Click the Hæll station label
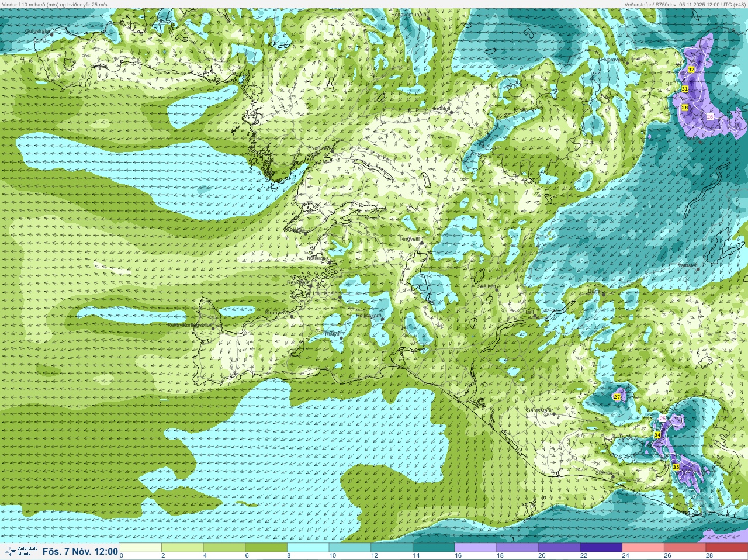The width and height of the screenshot is (748, 560). 528,312
